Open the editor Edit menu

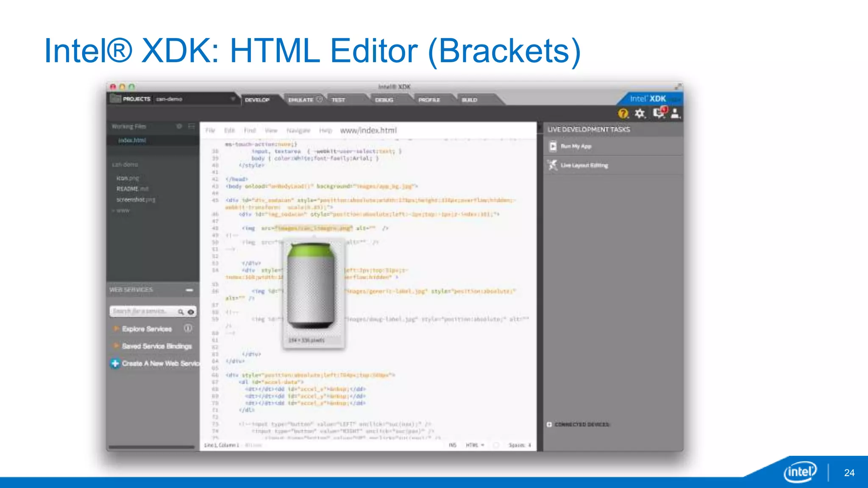coord(229,130)
